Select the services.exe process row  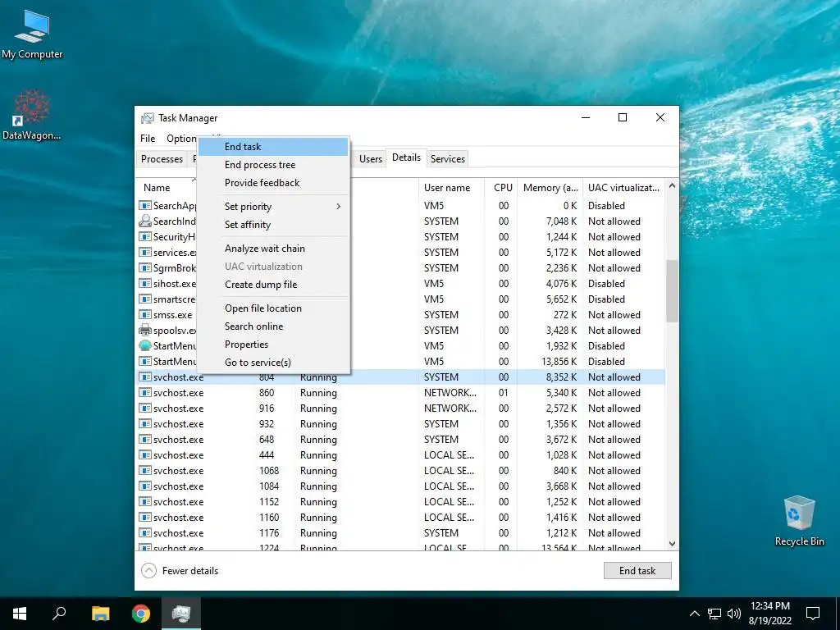point(400,253)
